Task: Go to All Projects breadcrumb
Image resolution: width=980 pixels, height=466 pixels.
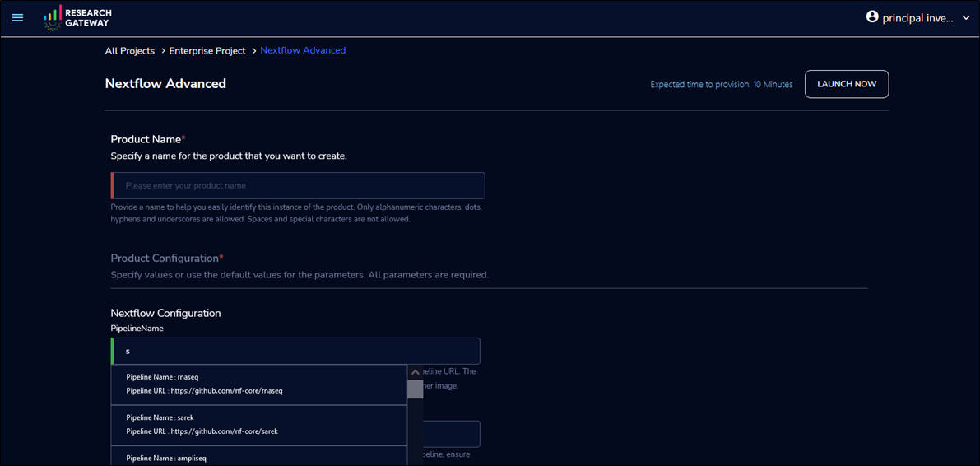Action: tap(129, 51)
